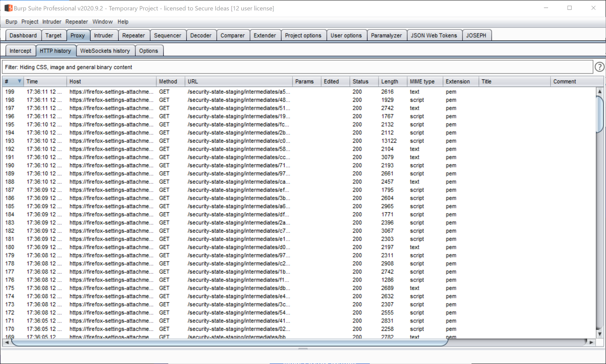This screenshot has height=364, width=606.
Task: Sort by the Length column header
Action: click(x=393, y=81)
